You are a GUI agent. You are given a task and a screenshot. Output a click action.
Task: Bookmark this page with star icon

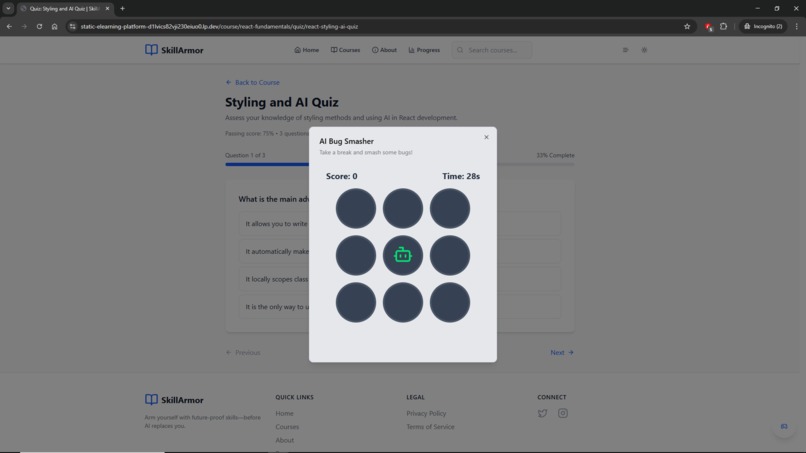pos(687,26)
